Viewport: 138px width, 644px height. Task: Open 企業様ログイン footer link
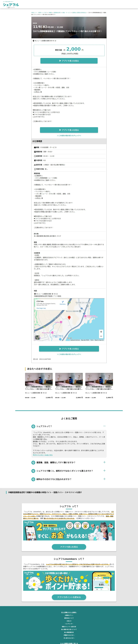tap(69, 615)
